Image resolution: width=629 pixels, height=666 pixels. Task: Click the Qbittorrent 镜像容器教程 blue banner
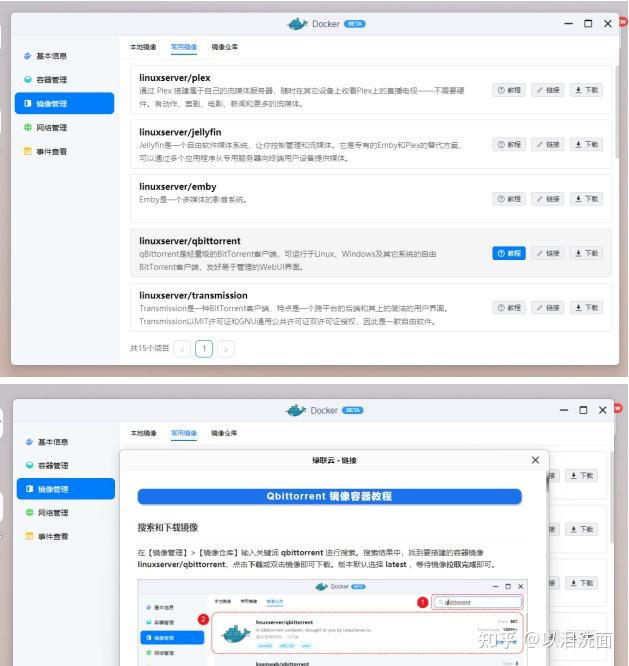pos(330,496)
